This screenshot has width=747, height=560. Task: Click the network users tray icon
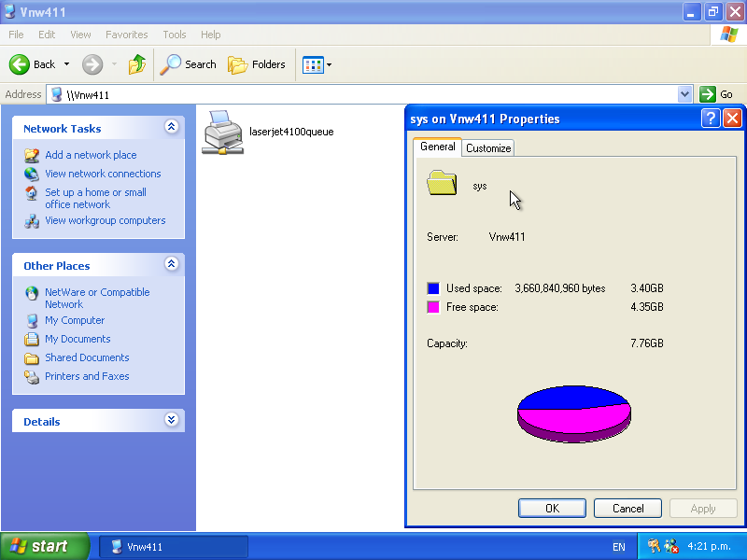point(671,546)
